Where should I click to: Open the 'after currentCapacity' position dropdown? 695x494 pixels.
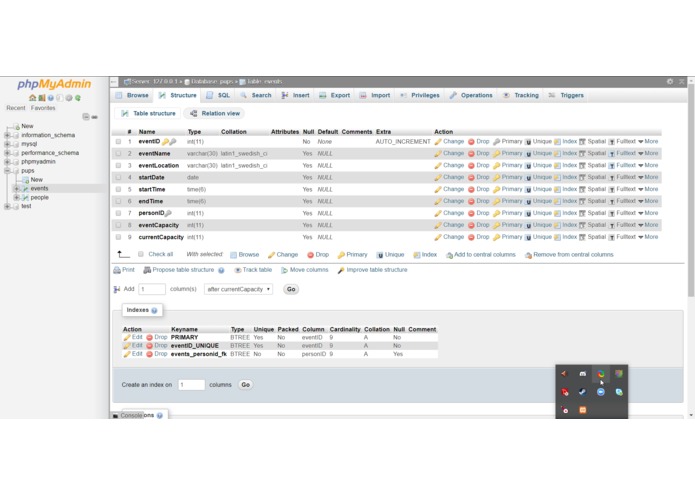click(x=238, y=289)
